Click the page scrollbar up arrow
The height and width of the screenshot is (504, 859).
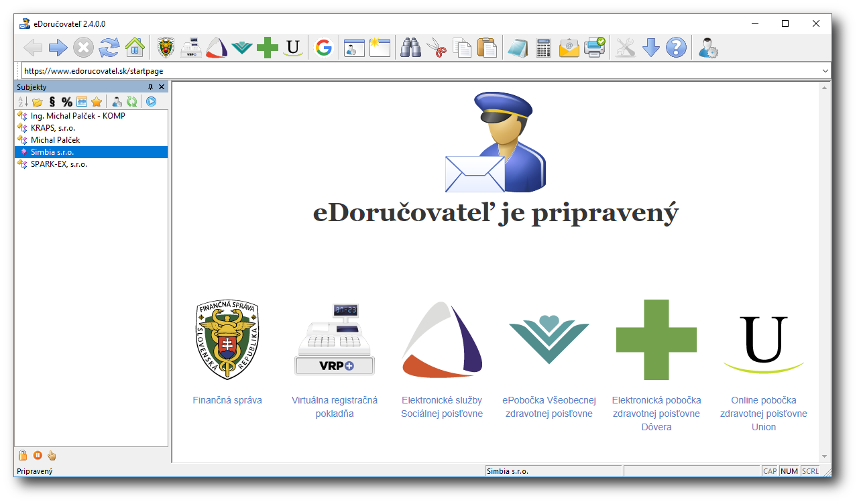click(x=825, y=88)
